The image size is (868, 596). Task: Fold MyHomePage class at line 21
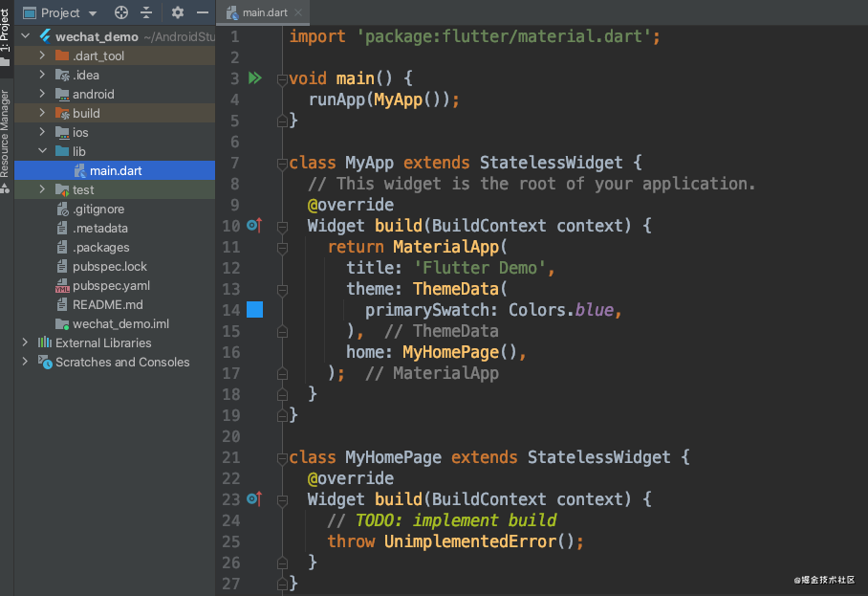pos(282,458)
